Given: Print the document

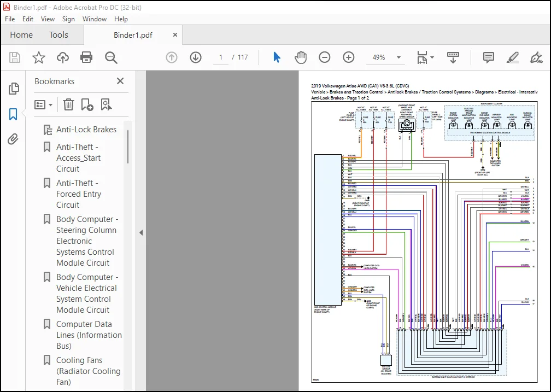Looking at the screenshot, I should click(x=86, y=57).
